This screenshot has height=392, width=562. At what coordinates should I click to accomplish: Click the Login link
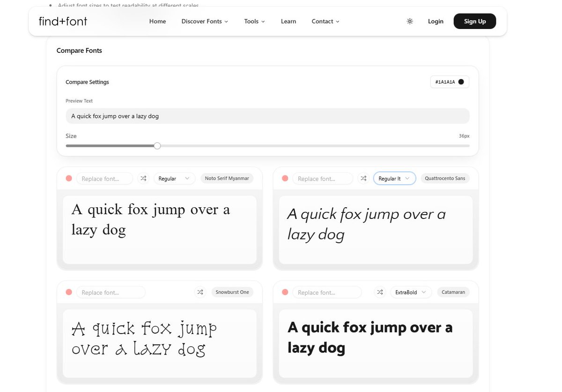pyautogui.click(x=436, y=21)
